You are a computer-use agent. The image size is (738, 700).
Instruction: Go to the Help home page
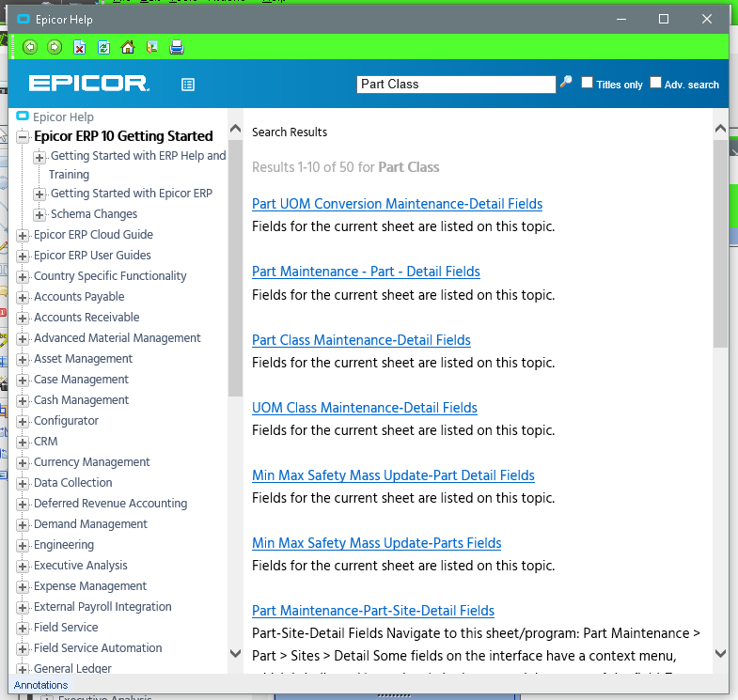128,47
